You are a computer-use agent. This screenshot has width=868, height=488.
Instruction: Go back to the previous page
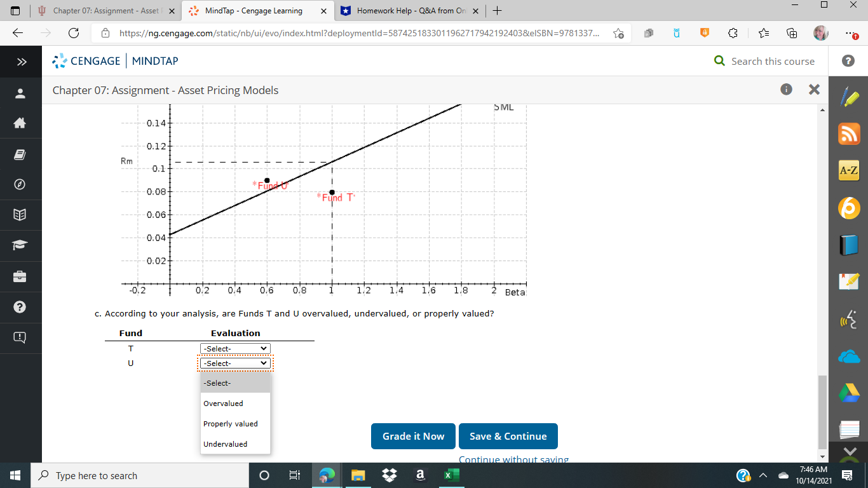point(17,33)
